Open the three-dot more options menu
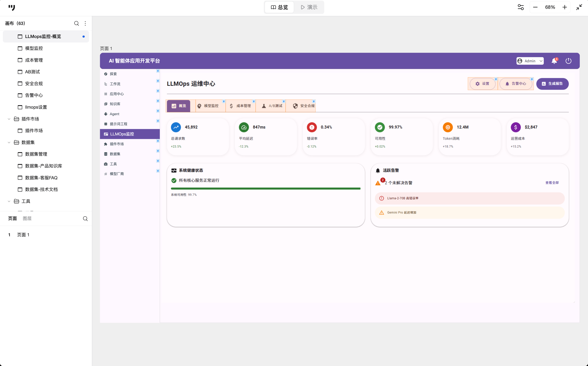This screenshot has width=588, height=366. (85, 23)
